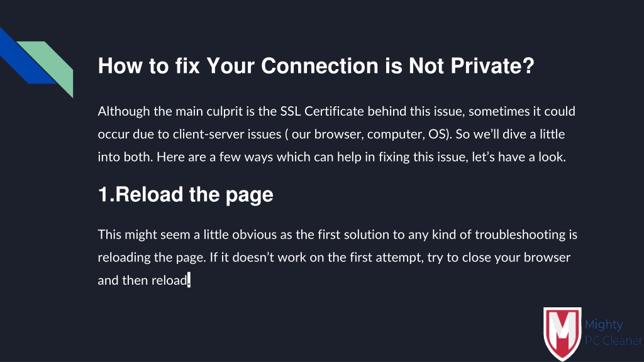This screenshot has width=644, height=362.
Task: Click the word 'troubleshooting' in second paragraph
Action: click(x=520, y=235)
